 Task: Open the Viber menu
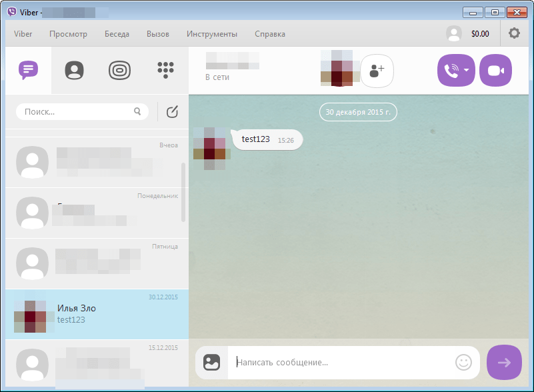point(23,34)
